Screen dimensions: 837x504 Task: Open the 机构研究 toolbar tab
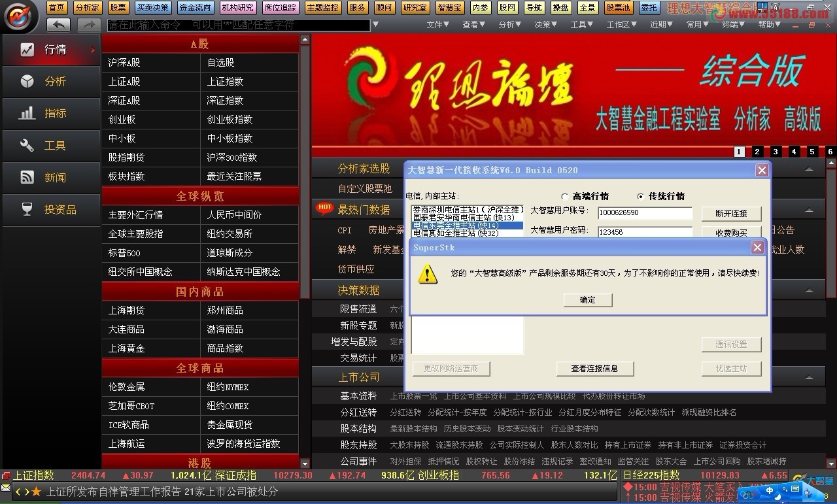(x=237, y=8)
